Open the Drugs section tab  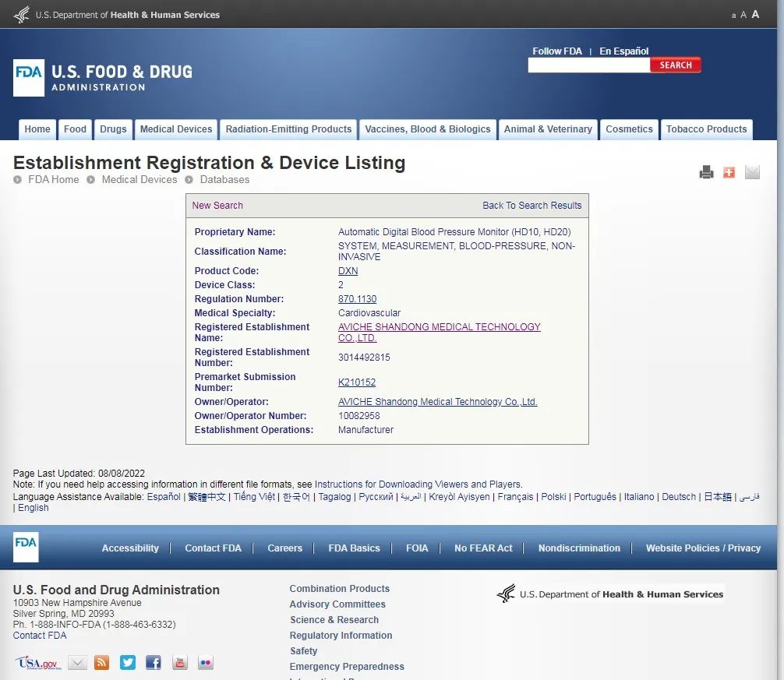(x=113, y=129)
